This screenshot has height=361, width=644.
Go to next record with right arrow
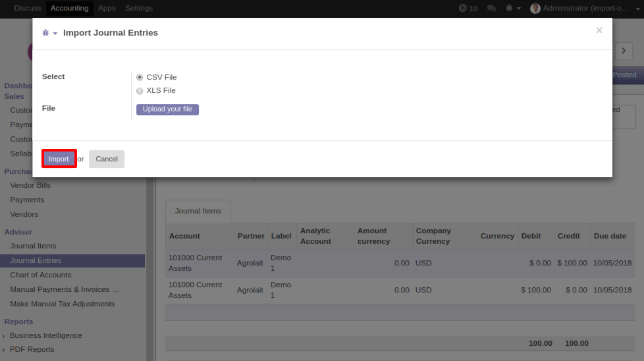tap(623, 51)
